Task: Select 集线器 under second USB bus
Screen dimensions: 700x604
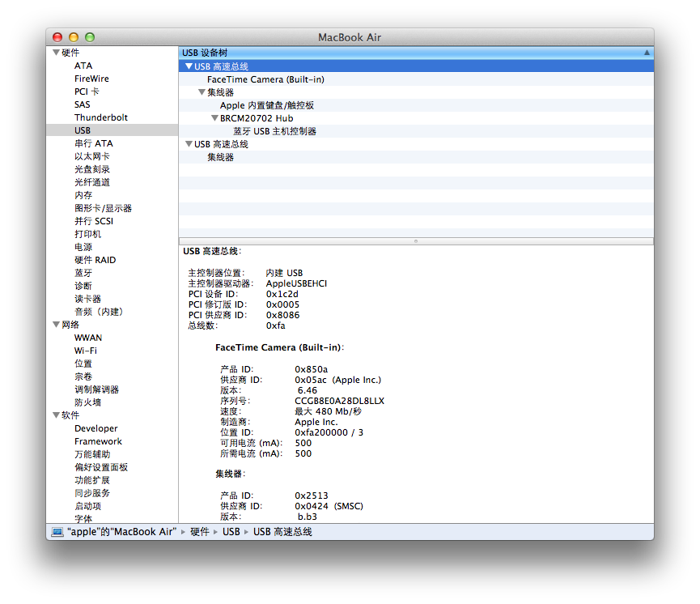Action: click(416, 157)
